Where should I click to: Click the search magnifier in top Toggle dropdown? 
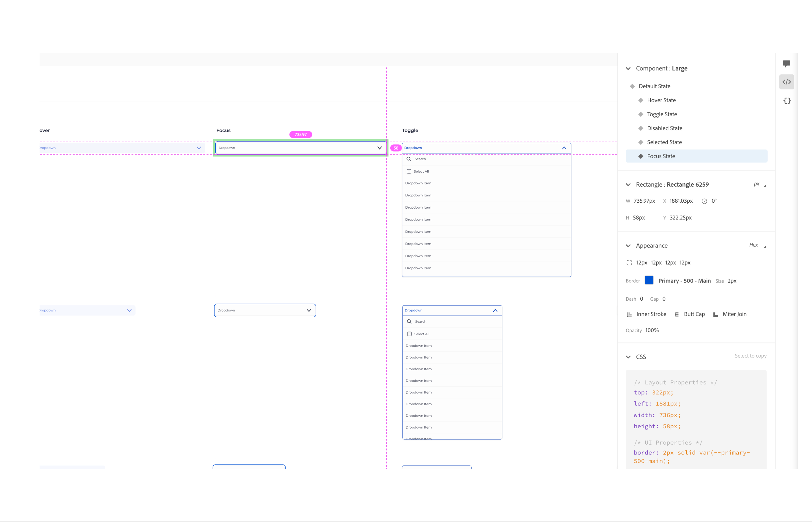409,159
